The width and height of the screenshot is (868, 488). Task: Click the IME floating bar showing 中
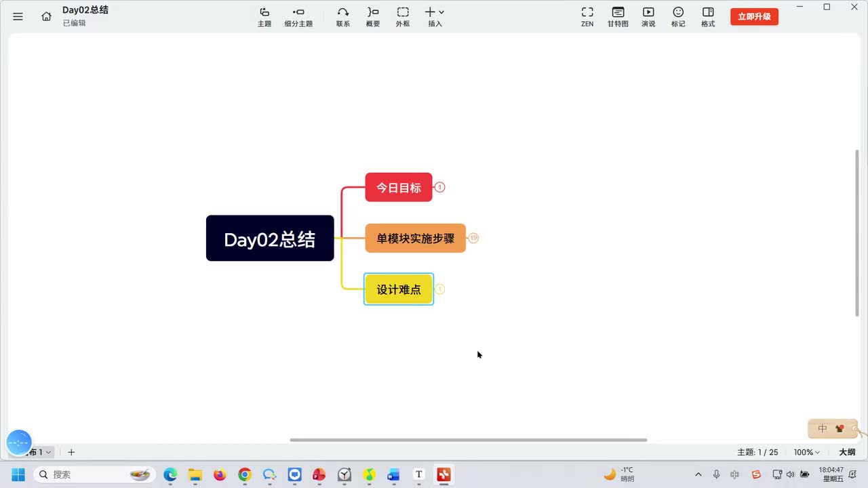pos(833,428)
